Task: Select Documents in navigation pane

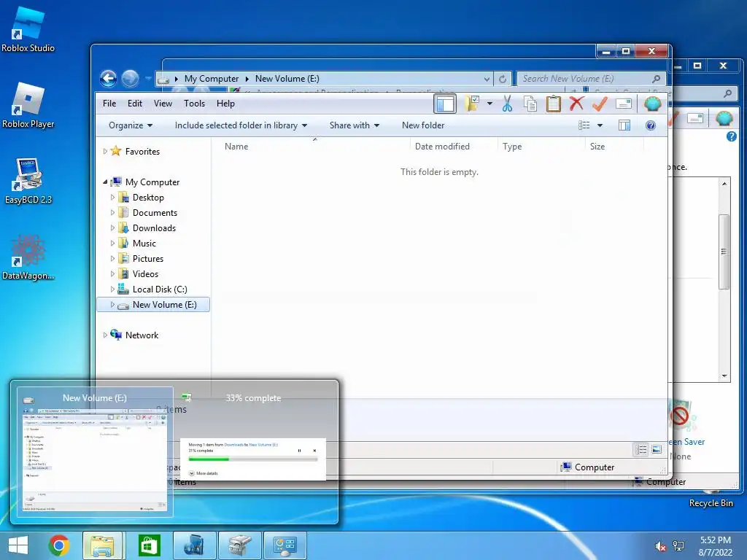Action: click(x=155, y=213)
